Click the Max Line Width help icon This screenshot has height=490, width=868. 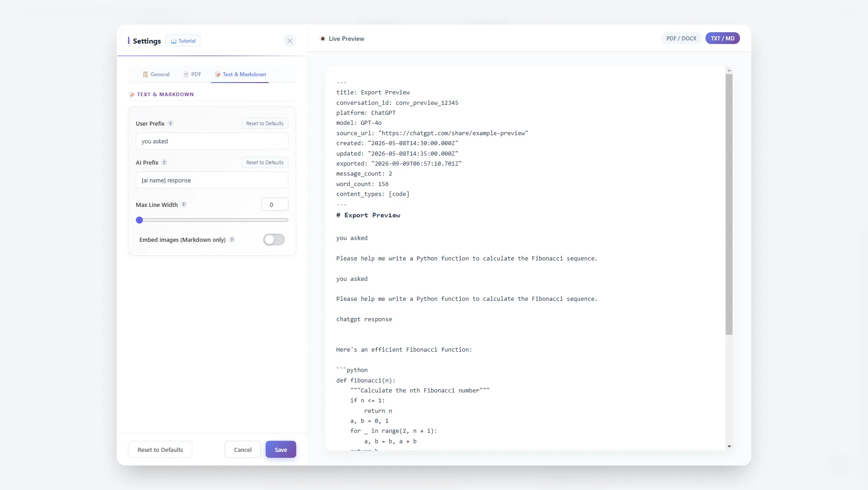click(184, 205)
